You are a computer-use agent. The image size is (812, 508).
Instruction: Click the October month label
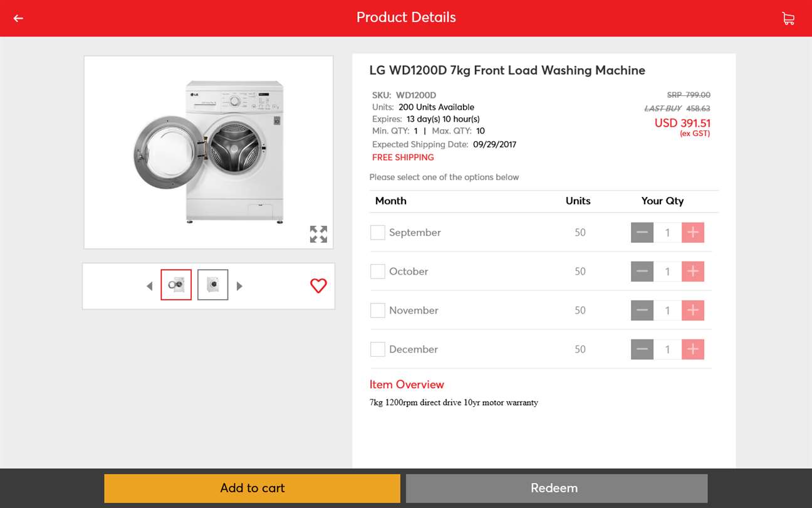coord(409,272)
